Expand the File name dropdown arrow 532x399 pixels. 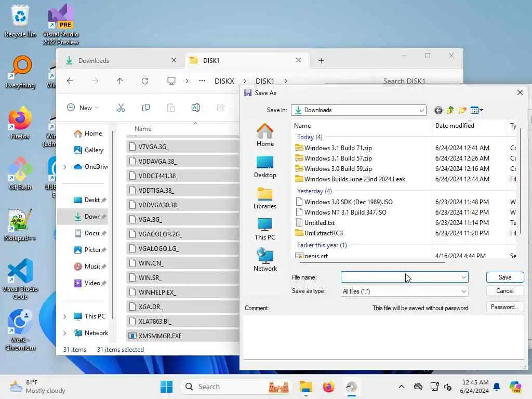pyautogui.click(x=463, y=277)
